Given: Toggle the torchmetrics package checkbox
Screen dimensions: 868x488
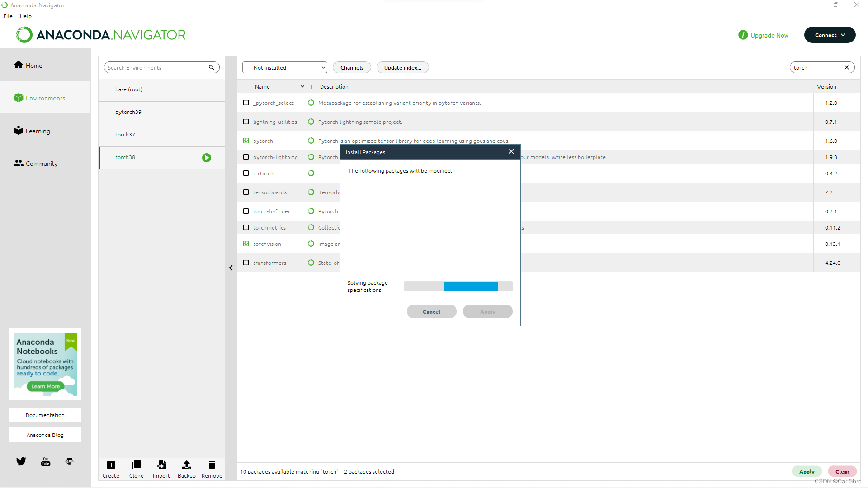Looking at the screenshot, I should coord(246,227).
